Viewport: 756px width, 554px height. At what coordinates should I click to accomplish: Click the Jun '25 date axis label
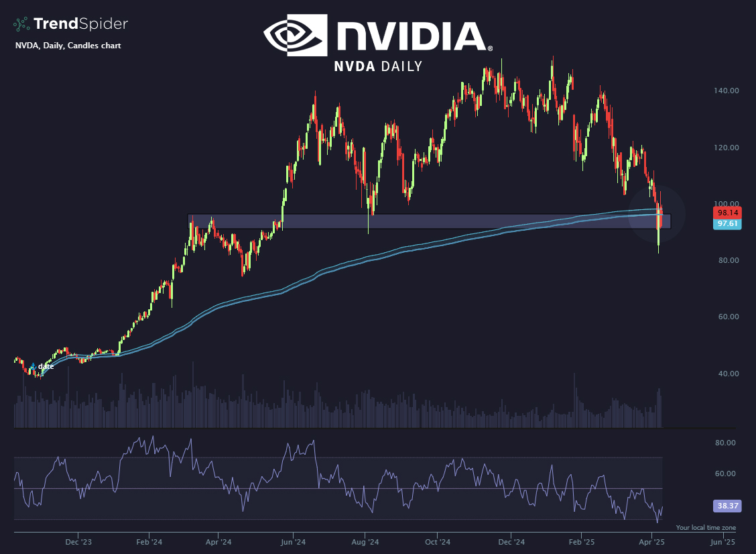coord(722,542)
